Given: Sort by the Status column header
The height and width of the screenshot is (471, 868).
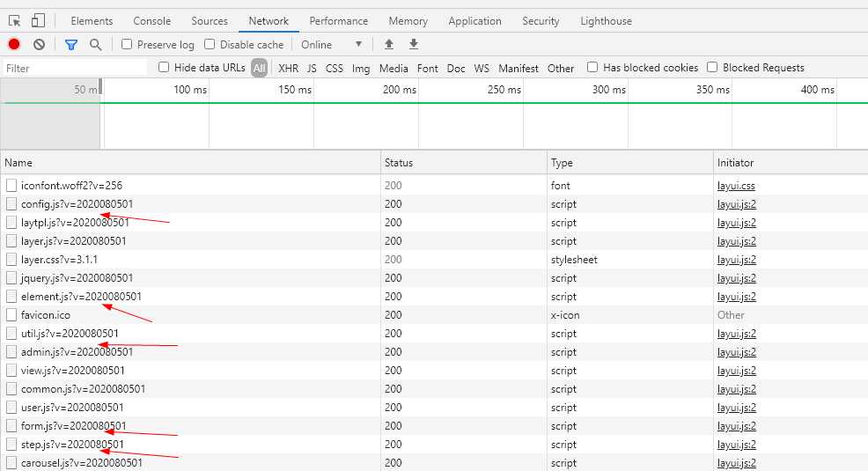Looking at the screenshot, I should click(x=464, y=163).
